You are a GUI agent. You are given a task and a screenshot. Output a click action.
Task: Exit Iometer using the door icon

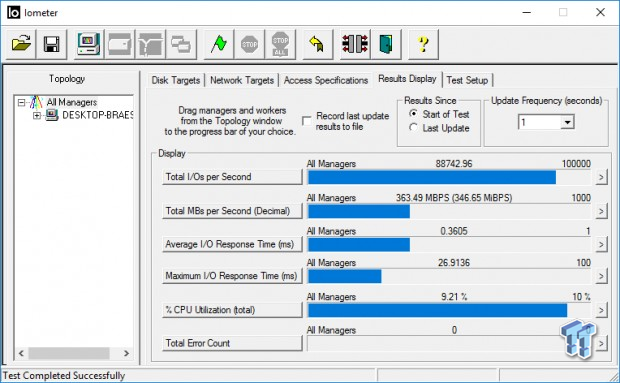click(x=386, y=44)
